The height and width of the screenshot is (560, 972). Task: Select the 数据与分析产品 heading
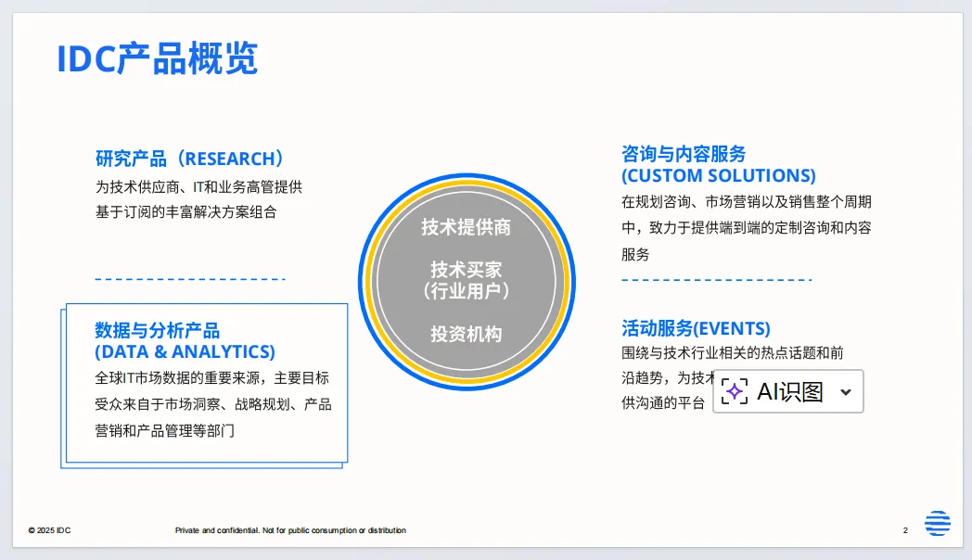(x=158, y=330)
